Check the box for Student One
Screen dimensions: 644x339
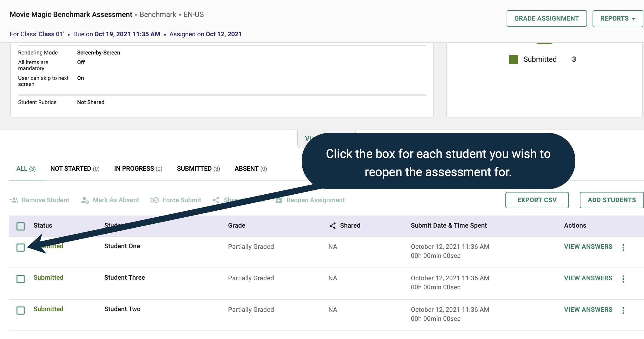coord(21,248)
